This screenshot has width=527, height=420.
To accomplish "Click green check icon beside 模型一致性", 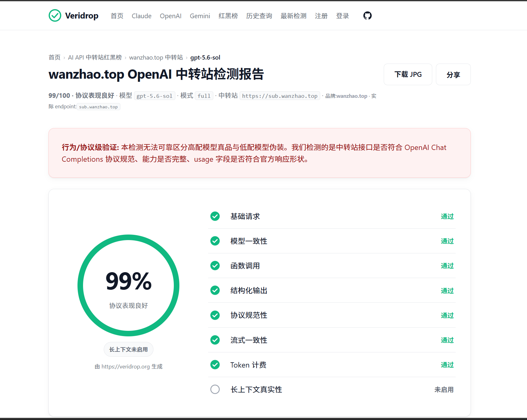I will (215, 241).
